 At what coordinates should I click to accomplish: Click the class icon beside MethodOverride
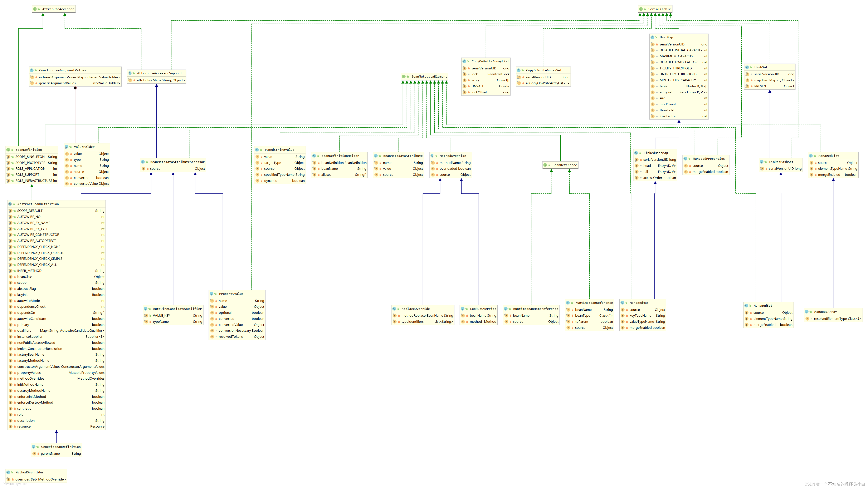tap(432, 156)
